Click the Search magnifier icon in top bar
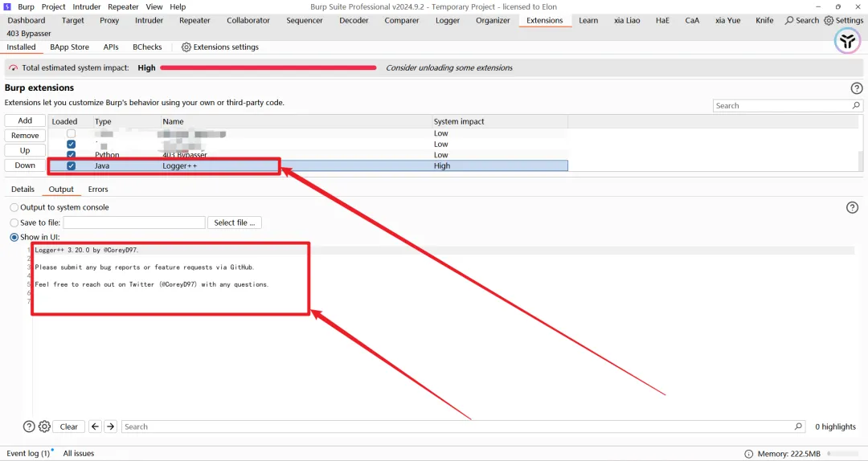868x461 pixels. [789, 20]
